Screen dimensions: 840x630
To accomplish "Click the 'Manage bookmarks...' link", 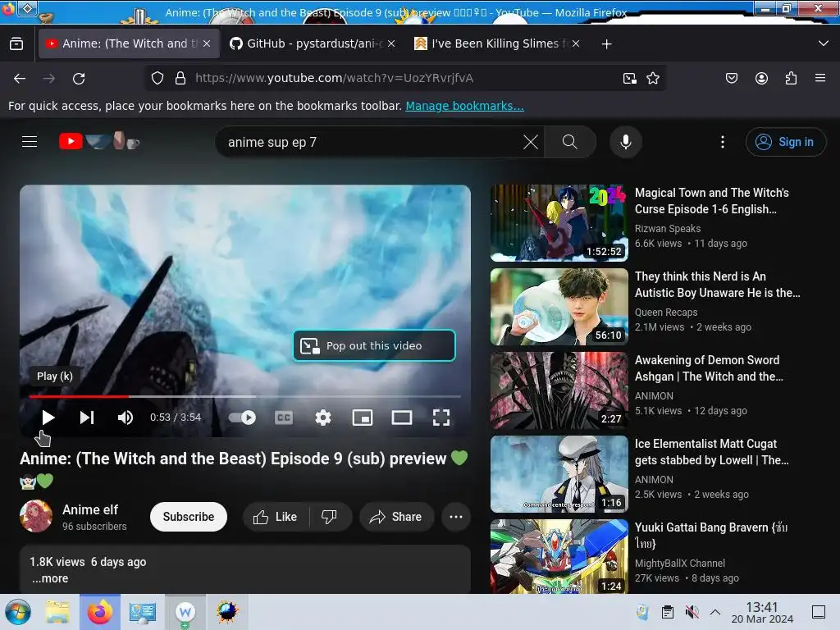I will (x=464, y=106).
